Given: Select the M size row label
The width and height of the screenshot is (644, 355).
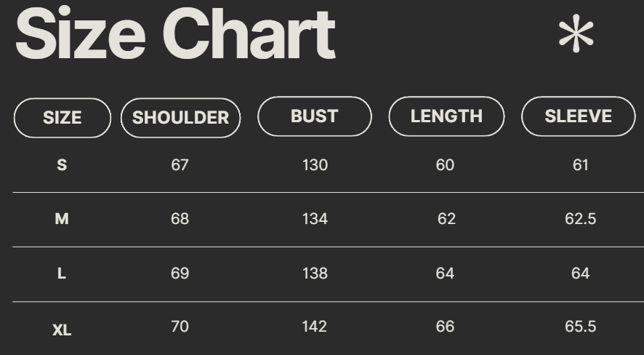Looking at the screenshot, I should [x=62, y=219].
